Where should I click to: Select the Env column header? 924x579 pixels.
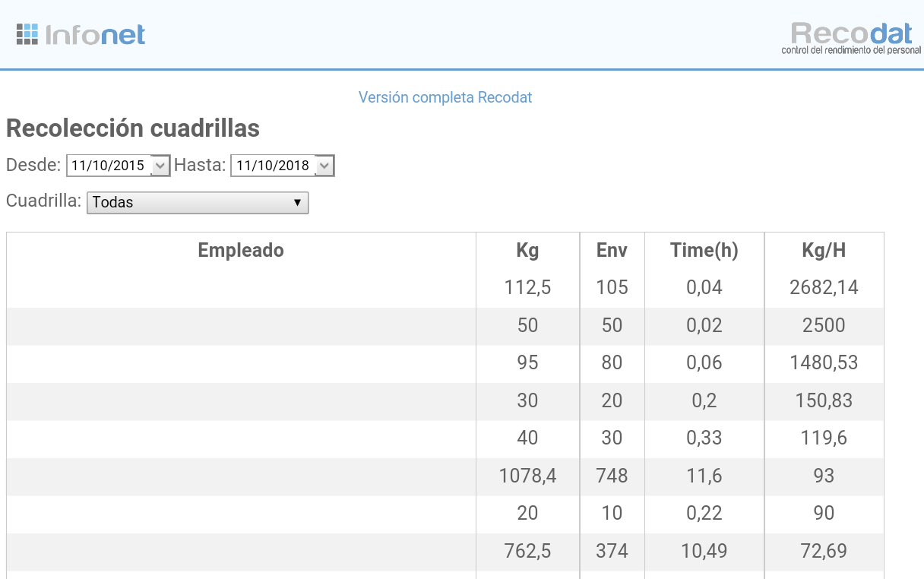pos(612,250)
